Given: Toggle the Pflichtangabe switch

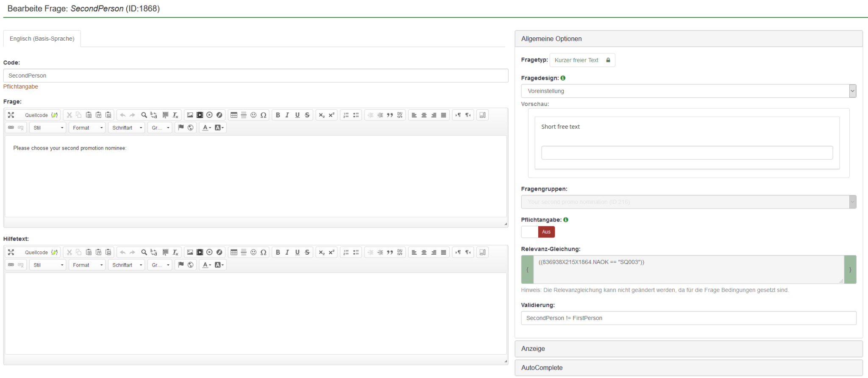Looking at the screenshot, I should tap(538, 232).
